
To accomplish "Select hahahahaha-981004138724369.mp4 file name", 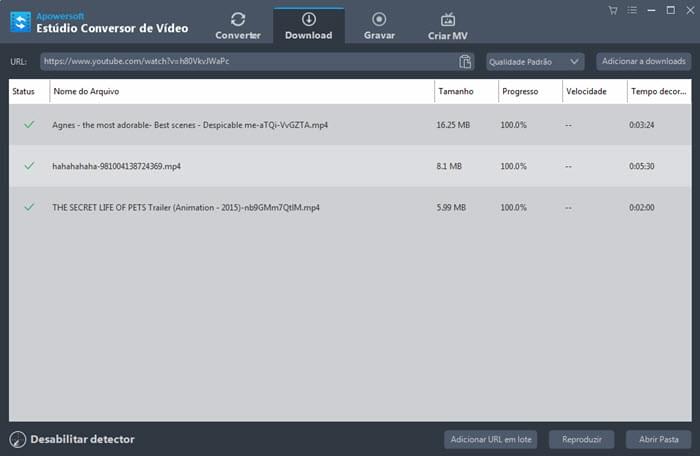I will [117, 166].
